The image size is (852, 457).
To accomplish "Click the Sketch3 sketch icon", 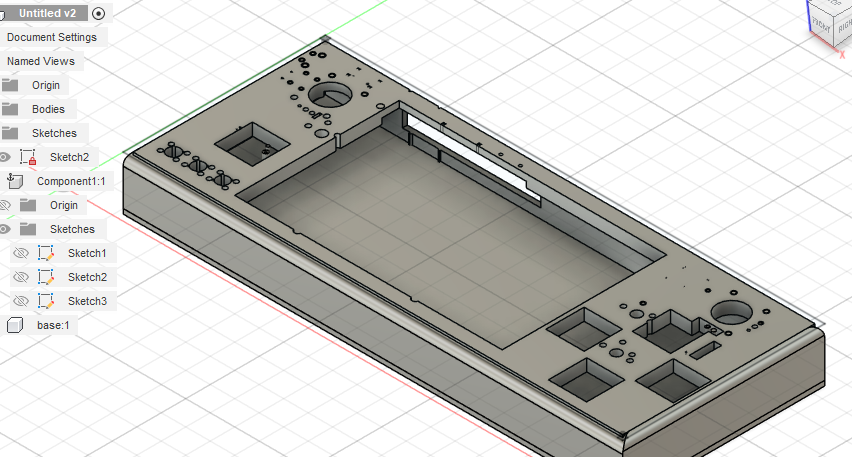I will coord(46,301).
